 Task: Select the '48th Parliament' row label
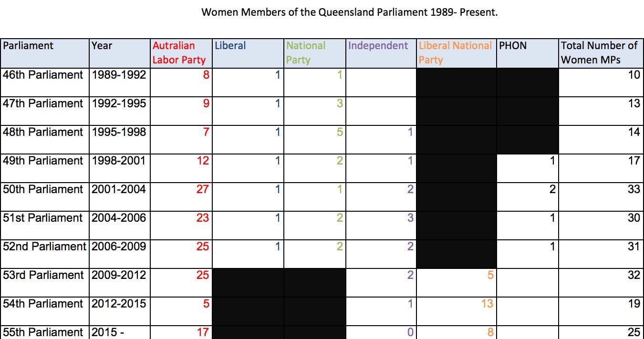[43, 132]
